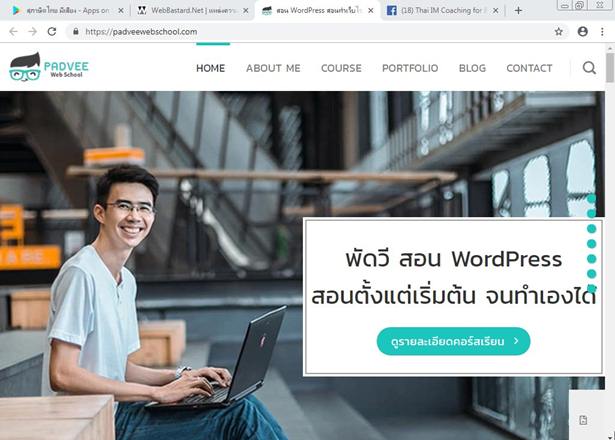
Task: Switch to the Thai IM Coaching Facebook tab
Action: (438, 11)
